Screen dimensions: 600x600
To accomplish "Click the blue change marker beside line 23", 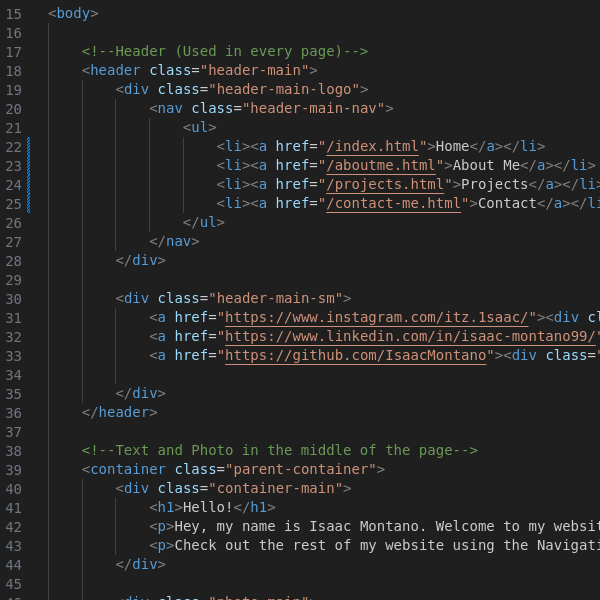I will click(x=29, y=185).
